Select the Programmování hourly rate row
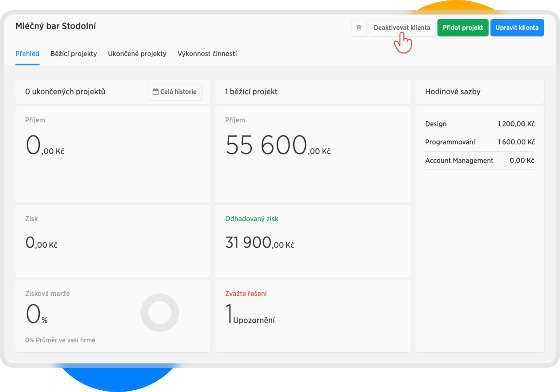This screenshot has width=560, height=392. [x=480, y=142]
